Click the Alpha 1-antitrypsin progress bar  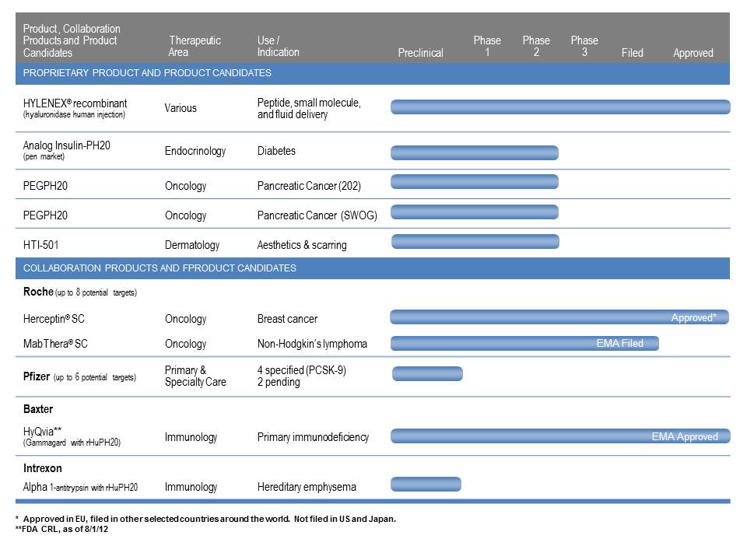[x=426, y=485]
